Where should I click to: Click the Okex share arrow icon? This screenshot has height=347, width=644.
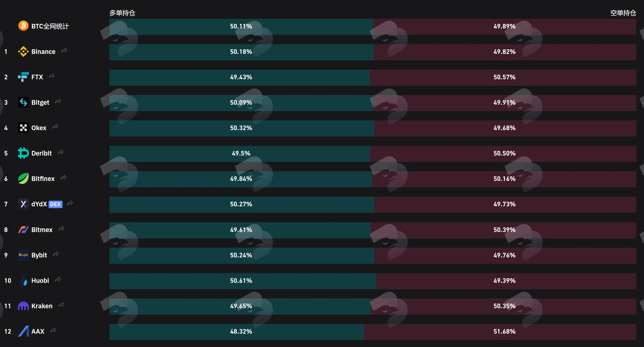[x=55, y=127]
